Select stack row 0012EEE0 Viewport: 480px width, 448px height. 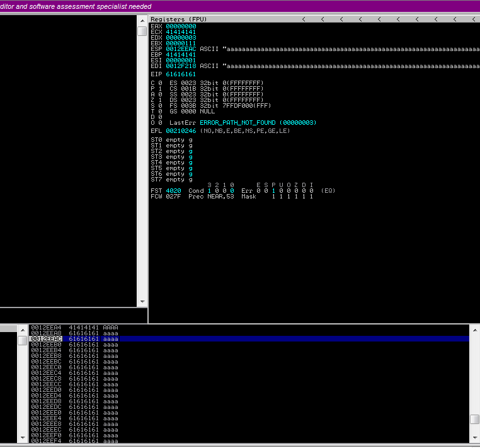click(x=249, y=413)
